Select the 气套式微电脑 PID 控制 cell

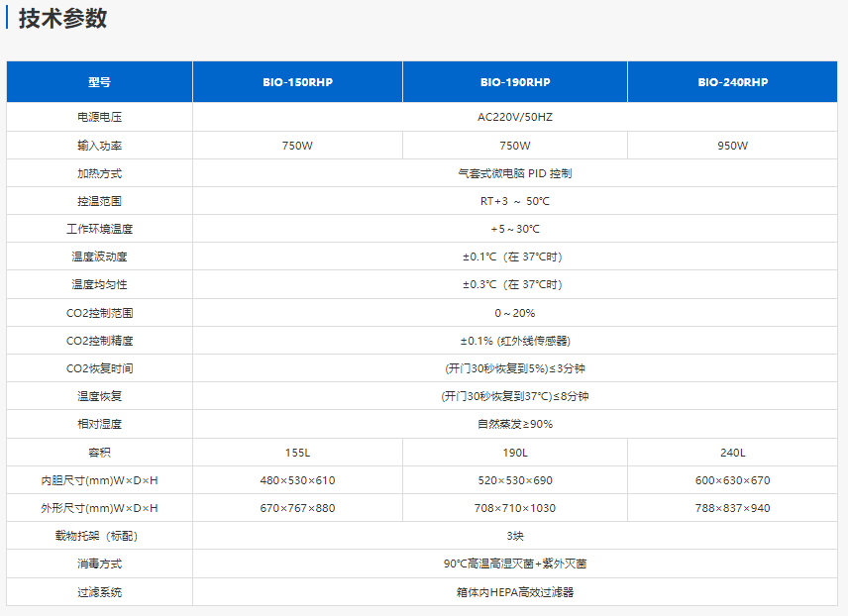515,173
